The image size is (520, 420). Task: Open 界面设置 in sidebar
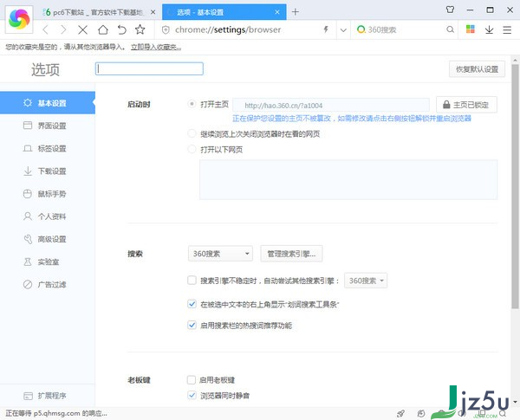coord(48,126)
